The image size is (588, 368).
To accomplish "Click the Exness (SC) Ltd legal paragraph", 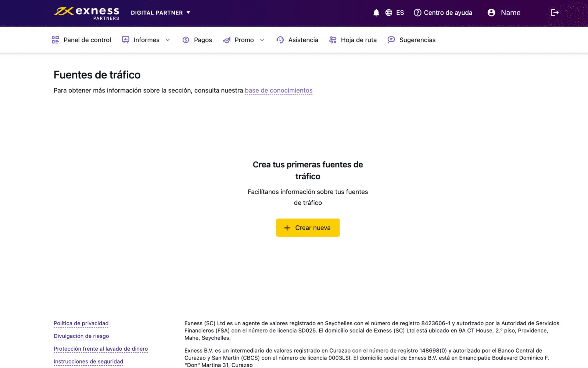I will pos(372,330).
